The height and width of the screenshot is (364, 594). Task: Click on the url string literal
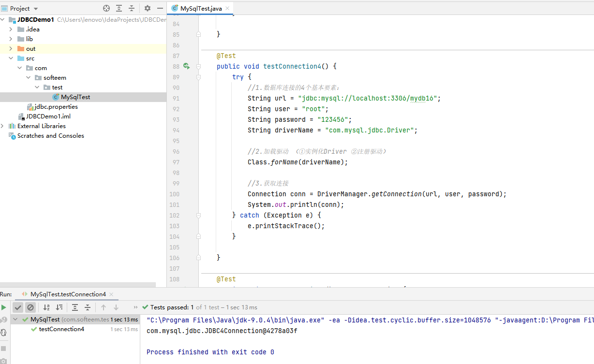(x=368, y=98)
